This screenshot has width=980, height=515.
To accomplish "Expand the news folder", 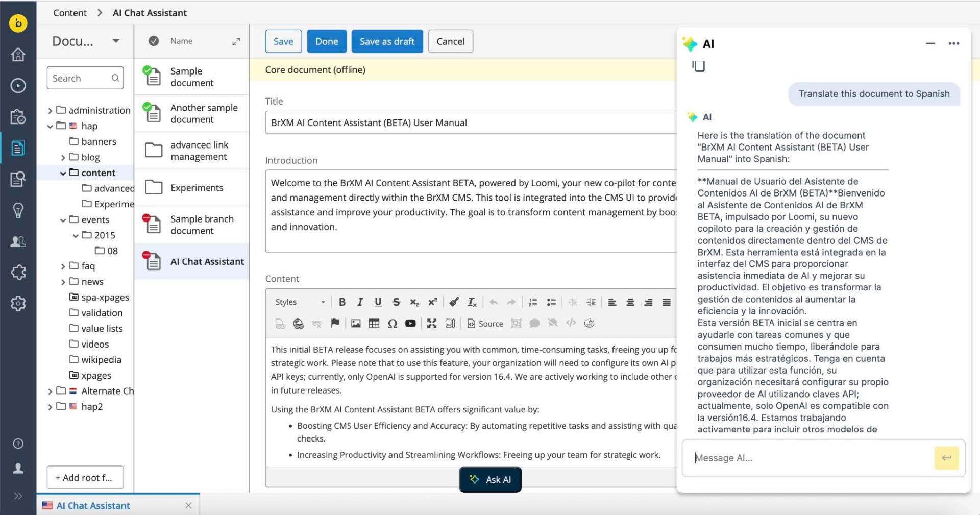I will click(63, 282).
